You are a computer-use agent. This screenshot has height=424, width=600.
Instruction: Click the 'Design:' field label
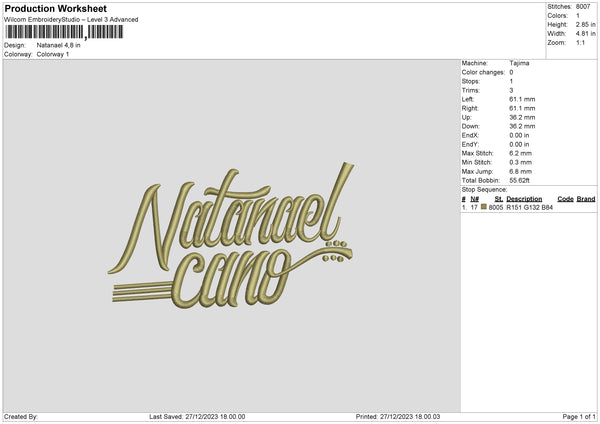(15, 45)
